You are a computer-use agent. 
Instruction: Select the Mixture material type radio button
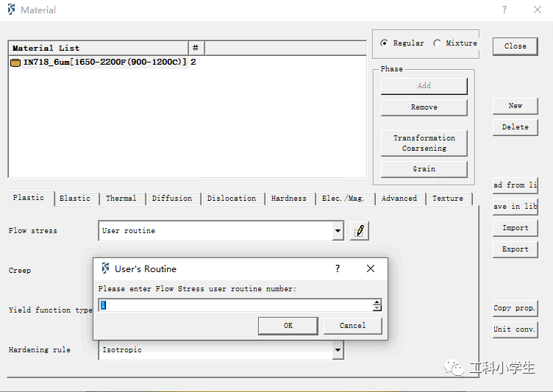pos(437,43)
